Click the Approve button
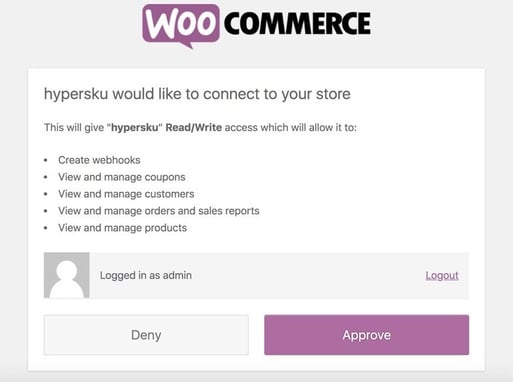The image size is (513, 382). 366,335
